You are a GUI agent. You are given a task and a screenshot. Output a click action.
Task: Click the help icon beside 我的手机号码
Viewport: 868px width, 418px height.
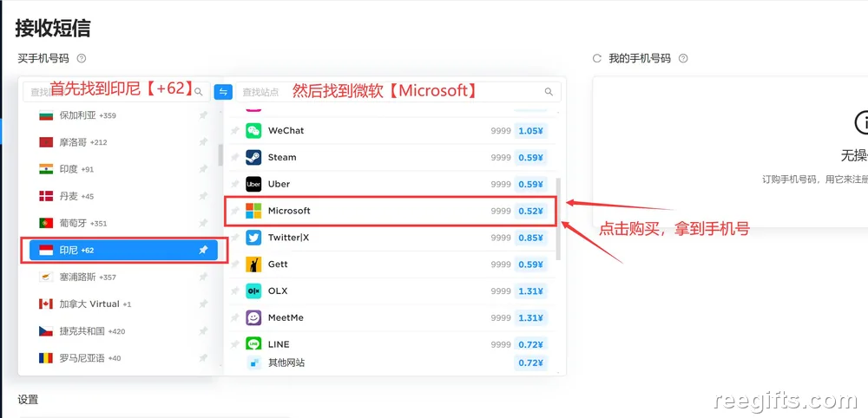tap(683, 58)
